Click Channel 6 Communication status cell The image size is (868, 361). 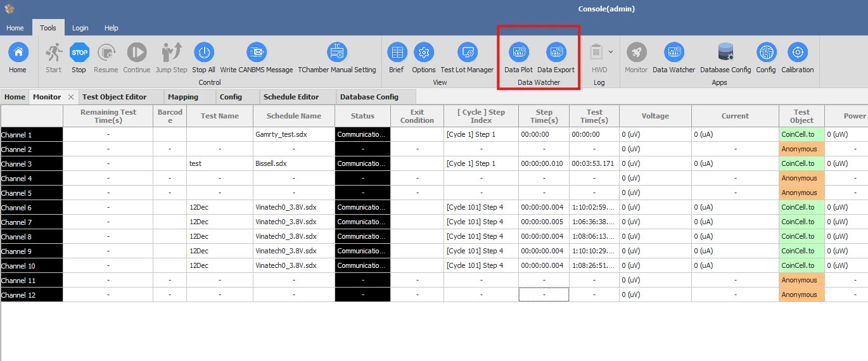click(363, 207)
